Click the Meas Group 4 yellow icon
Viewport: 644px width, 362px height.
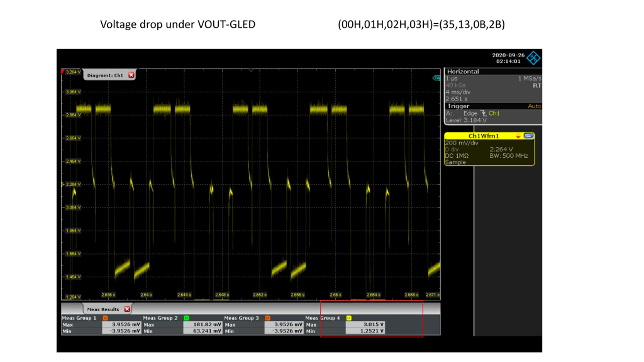coord(349,318)
